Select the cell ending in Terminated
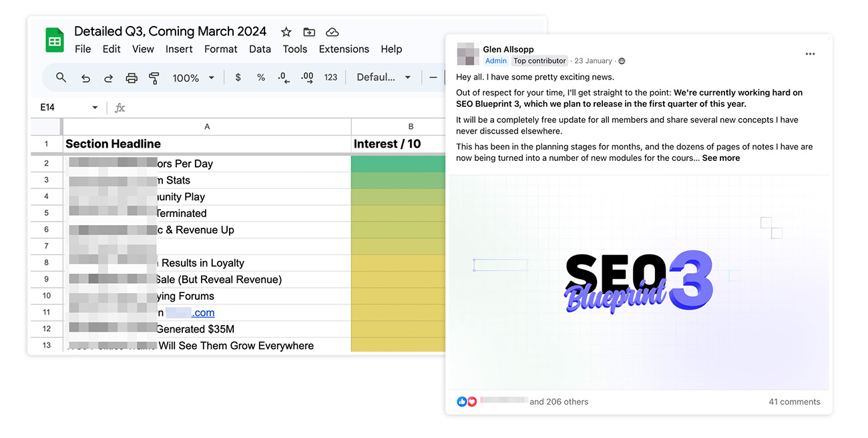 click(207, 214)
